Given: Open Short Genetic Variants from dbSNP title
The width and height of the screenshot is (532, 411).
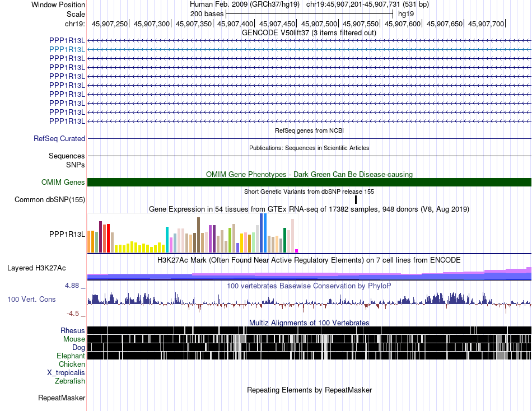Looking at the screenshot, I should coord(309,192).
